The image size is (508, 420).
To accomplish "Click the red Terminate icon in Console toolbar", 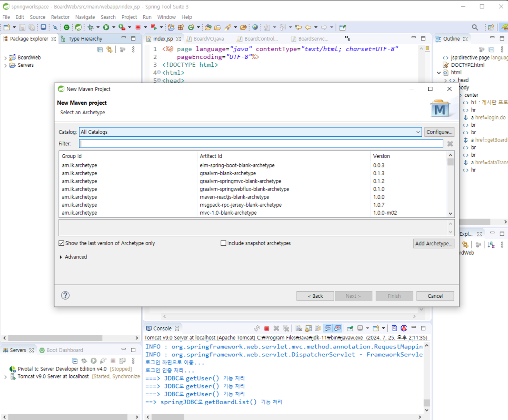I will 267,328.
